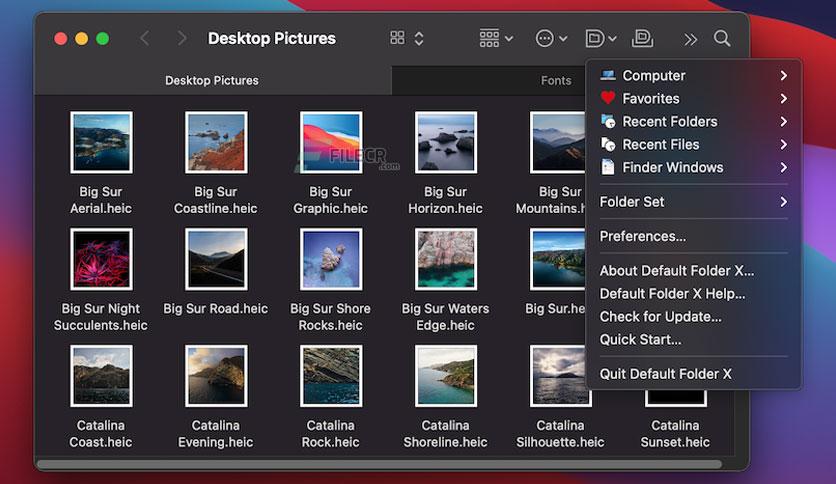Open the Finder Windows submenu
This screenshot has height=484, width=836.
693,167
